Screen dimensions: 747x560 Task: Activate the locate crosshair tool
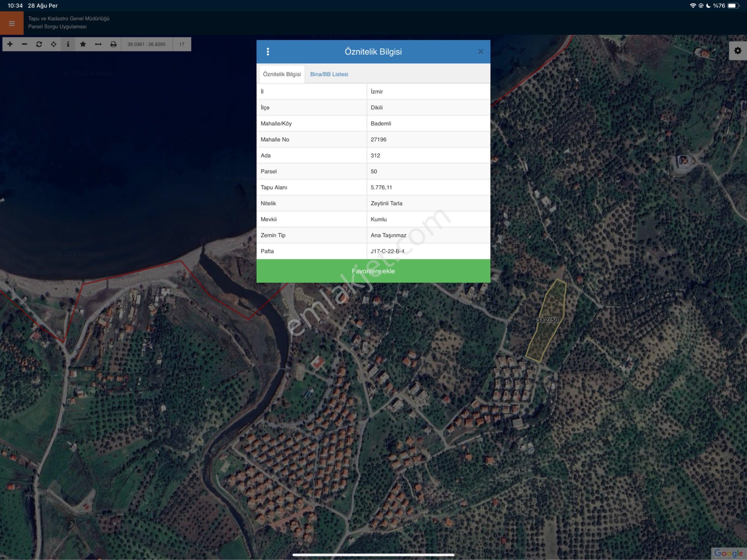pos(53,44)
